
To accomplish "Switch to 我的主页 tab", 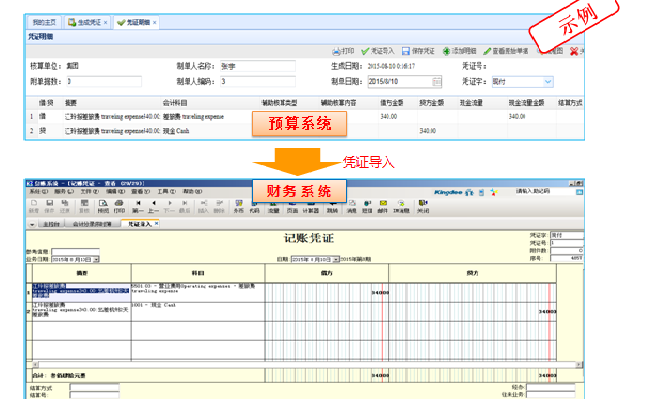I will pos(44,22).
